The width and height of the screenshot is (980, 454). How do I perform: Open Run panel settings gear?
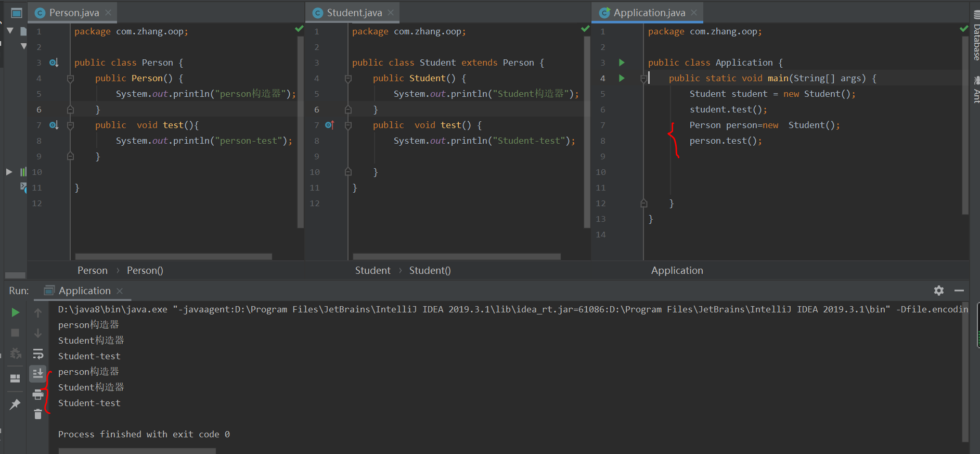pos(939,291)
